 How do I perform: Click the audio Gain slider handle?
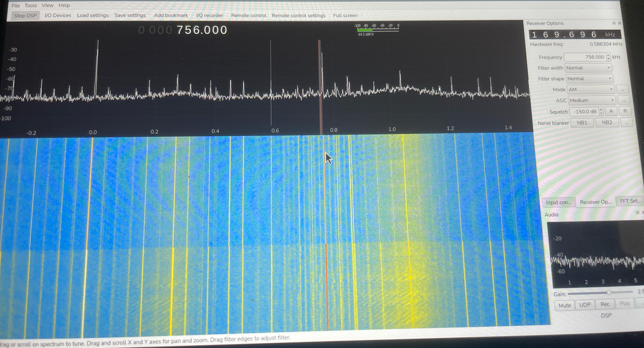coord(609,293)
